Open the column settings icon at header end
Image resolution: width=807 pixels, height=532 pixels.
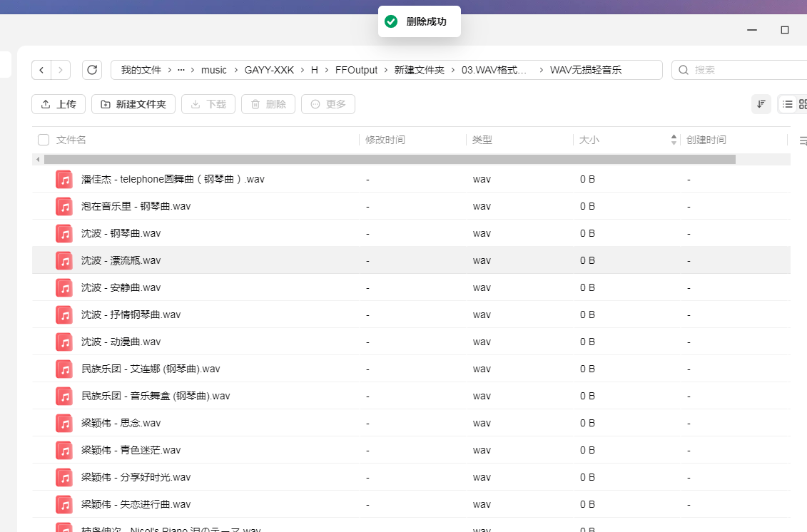click(x=803, y=140)
